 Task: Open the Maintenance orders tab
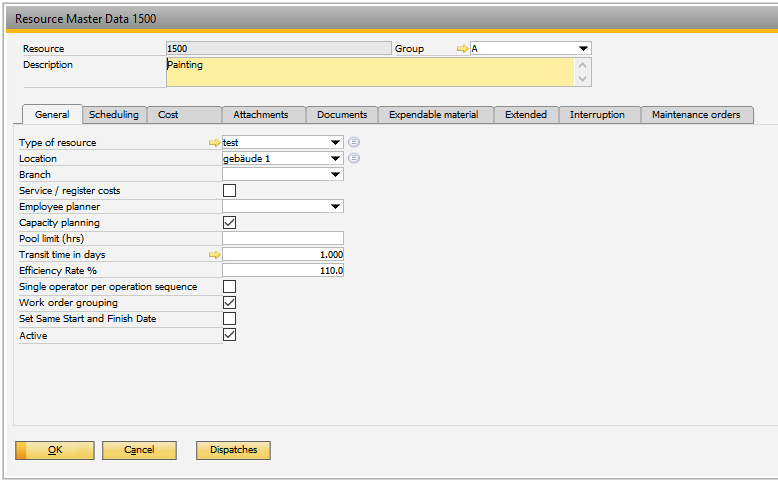tap(696, 115)
